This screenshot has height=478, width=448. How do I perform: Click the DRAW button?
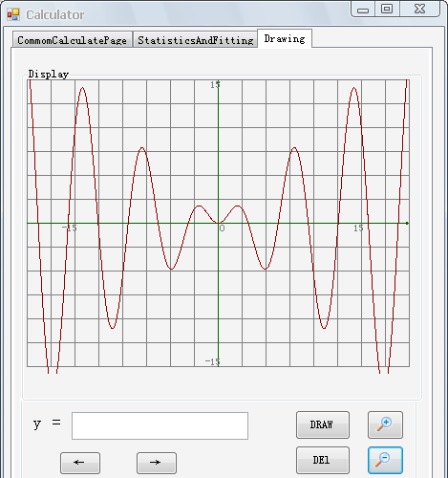323,424
